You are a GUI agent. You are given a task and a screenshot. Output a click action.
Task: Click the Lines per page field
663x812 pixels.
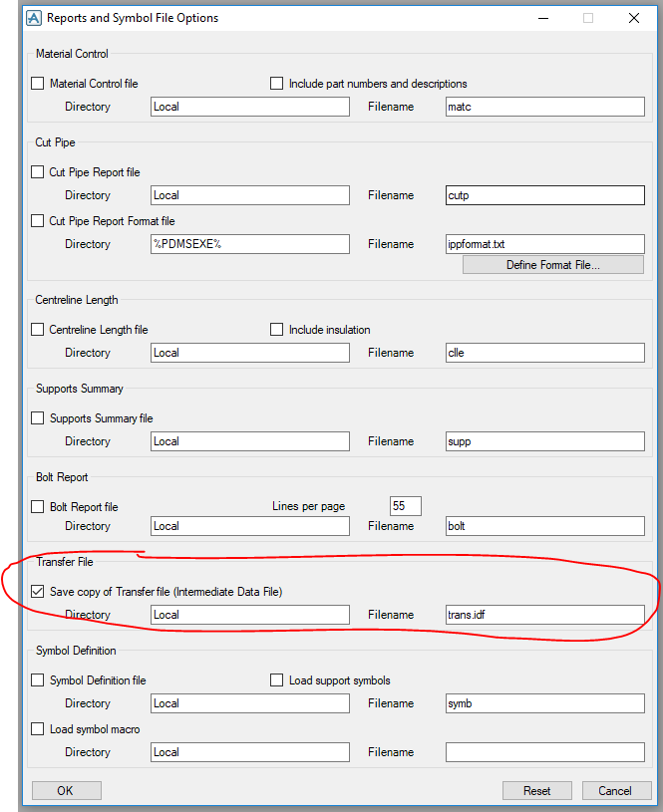click(405, 506)
